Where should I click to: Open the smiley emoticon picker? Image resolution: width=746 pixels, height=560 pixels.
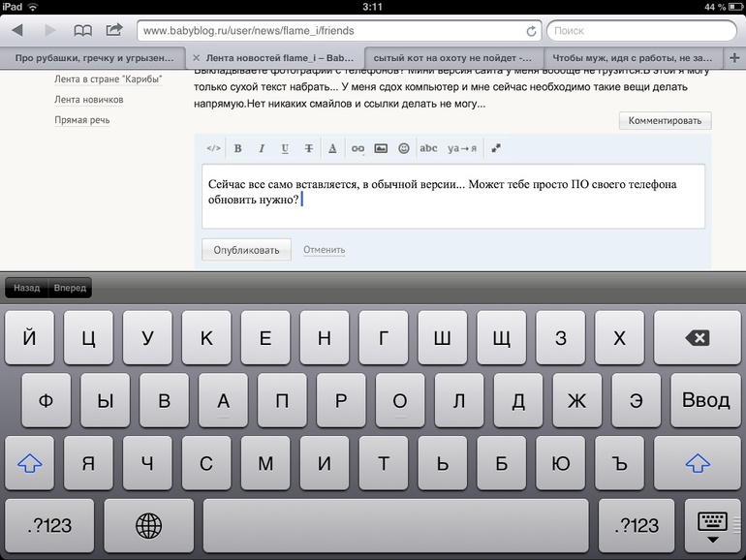click(404, 148)
